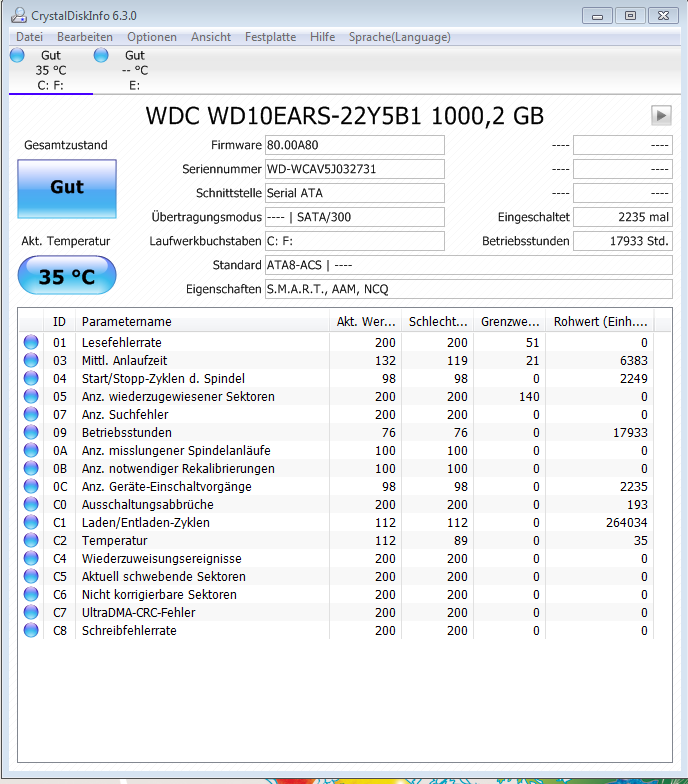688x784 pixels.
Task: Click status orb for Ausschaltungsabbrüche row
Action: 31,504
